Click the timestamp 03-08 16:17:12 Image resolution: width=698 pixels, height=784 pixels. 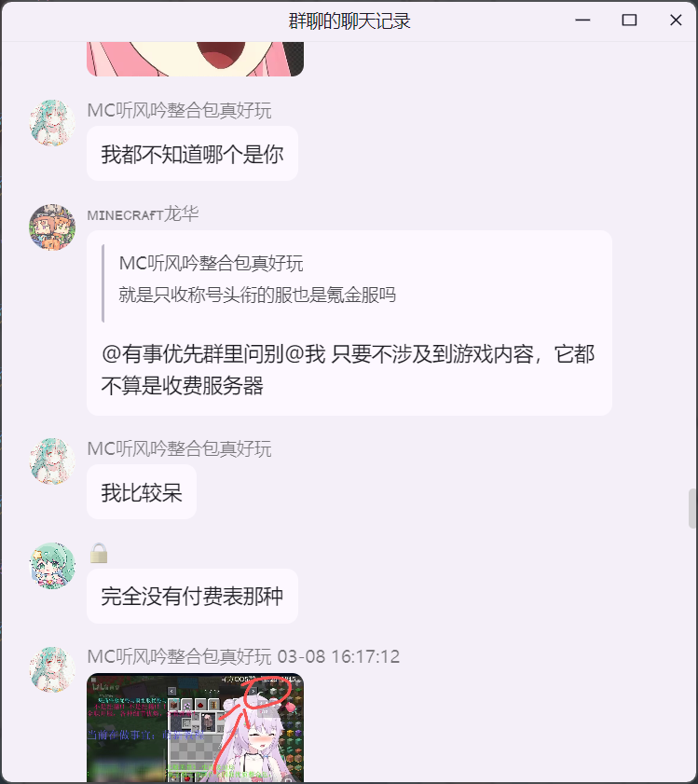338,656
